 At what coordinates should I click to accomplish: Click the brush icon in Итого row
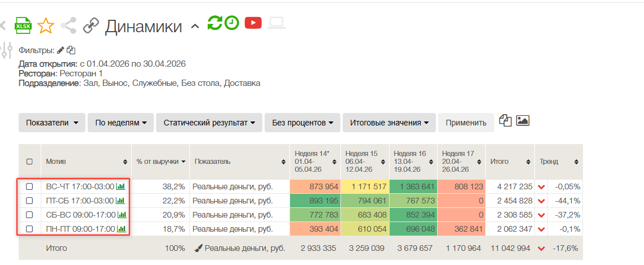pos(198,248)
